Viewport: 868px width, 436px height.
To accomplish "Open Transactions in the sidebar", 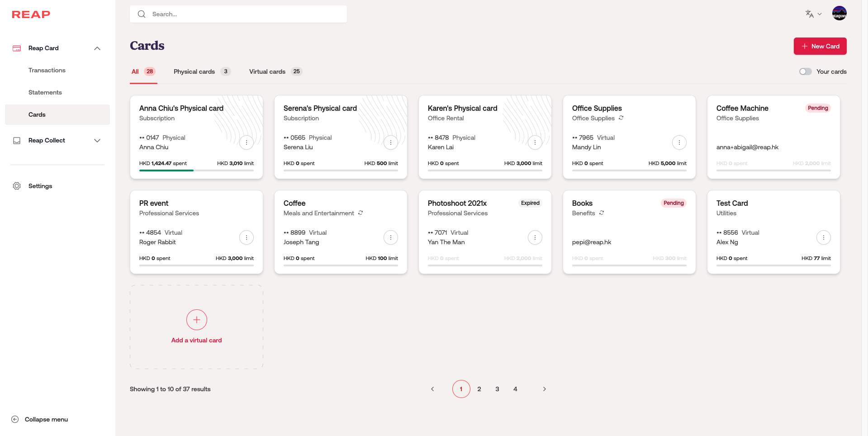I will pyautogui.click(x=47, y=70).
